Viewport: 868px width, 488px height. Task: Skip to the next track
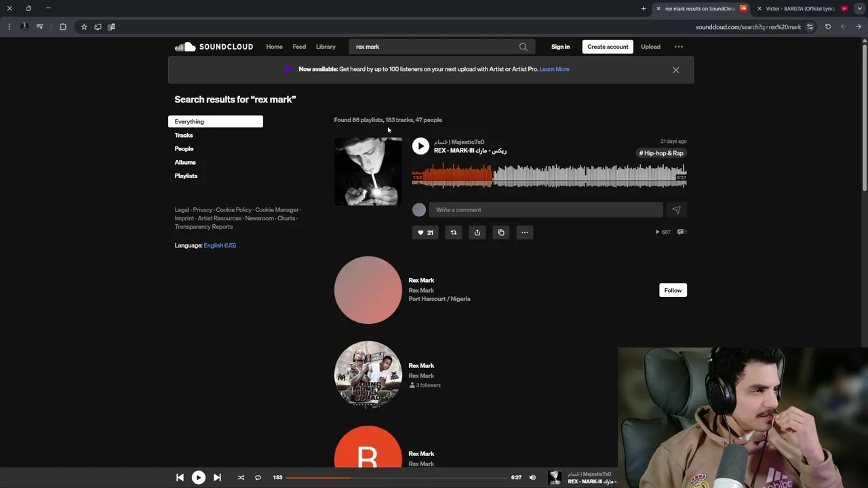[217, 477]
